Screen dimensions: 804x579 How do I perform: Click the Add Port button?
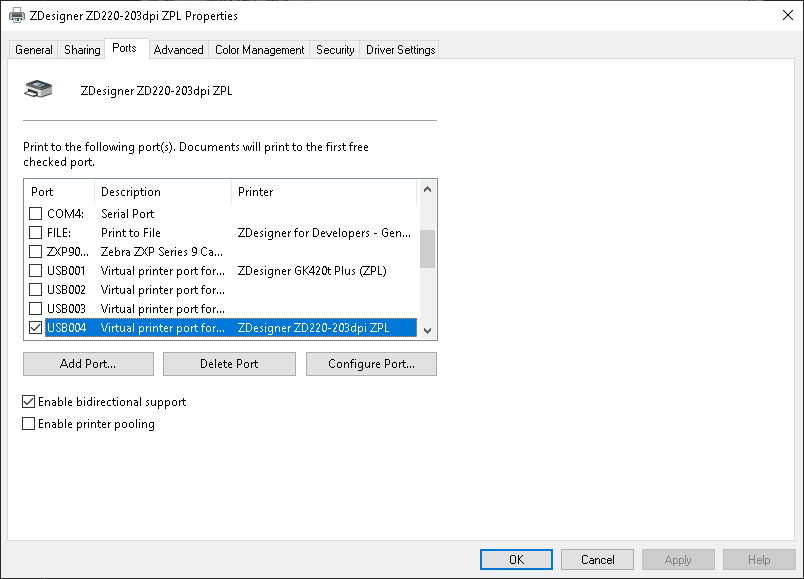(x=88, y=363)
